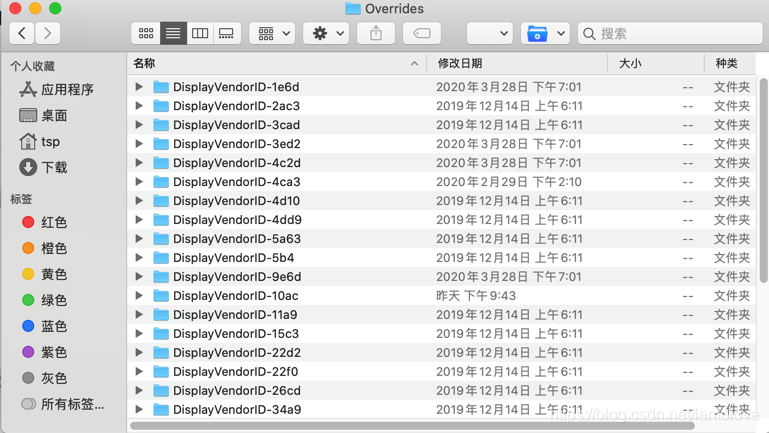
Task: Select DisplayVendorID-9e6d folder icon
Action: point(161,277)
